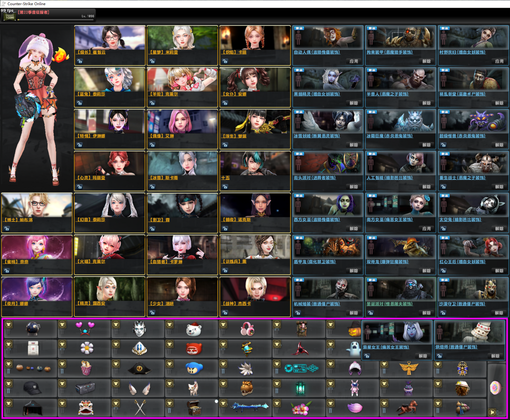Select the 【蜜桃】奈奈 character portrait
Screen dimensions: 510x420
click(37, 247)
